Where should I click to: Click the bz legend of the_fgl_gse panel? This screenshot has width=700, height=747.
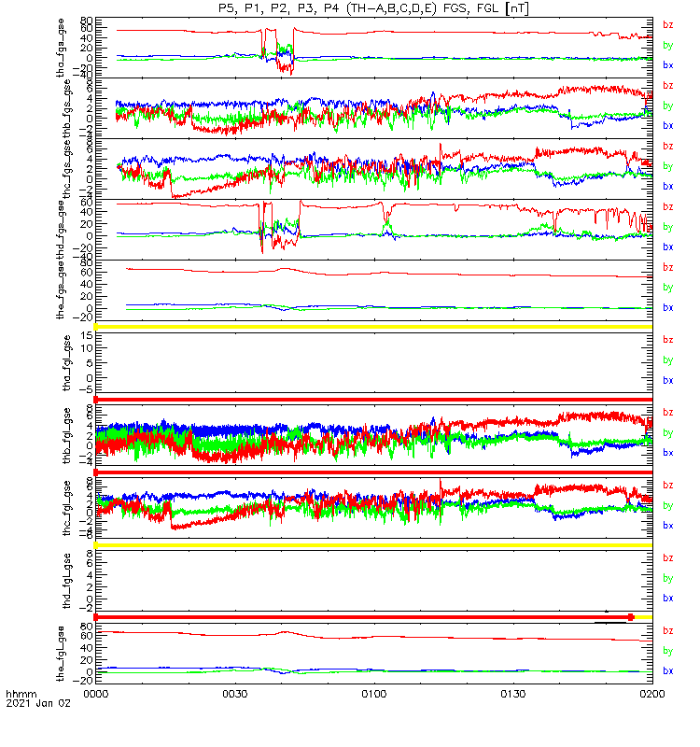pyautogui.click(x=668, y=631)
